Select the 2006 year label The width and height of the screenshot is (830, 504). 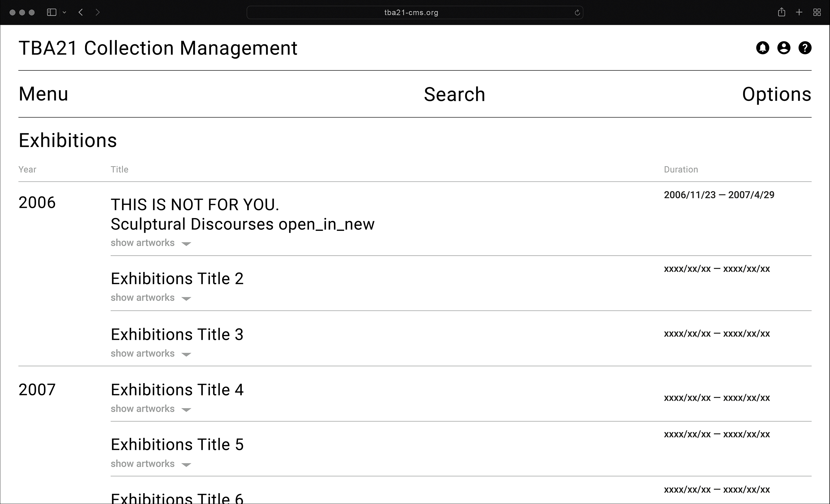point(37,203)
